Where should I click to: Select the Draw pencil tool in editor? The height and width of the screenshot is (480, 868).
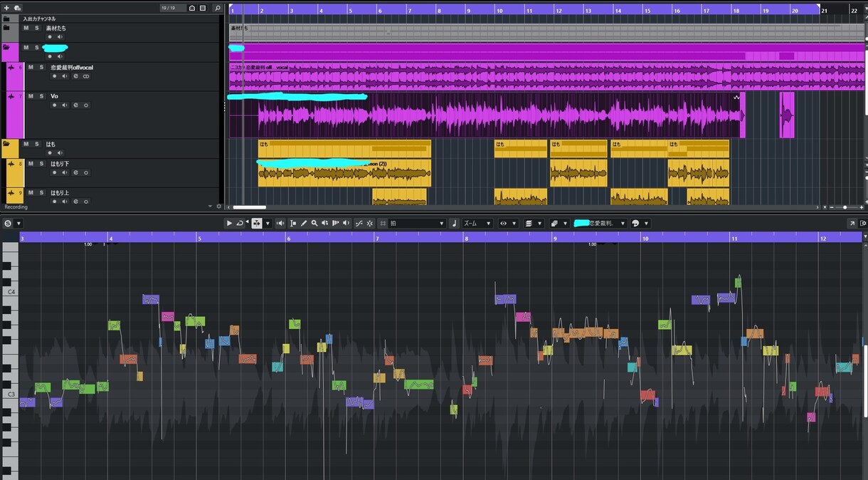304,223
